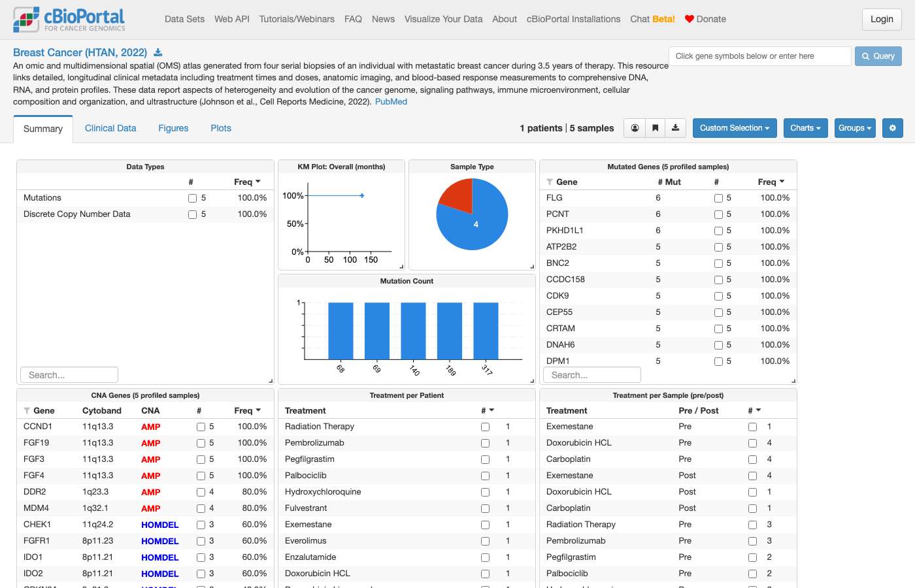Select the CDK9 gene checkbox
This screenshot has width=915, height=588.
pyautogui.click(x=718, y=296)
